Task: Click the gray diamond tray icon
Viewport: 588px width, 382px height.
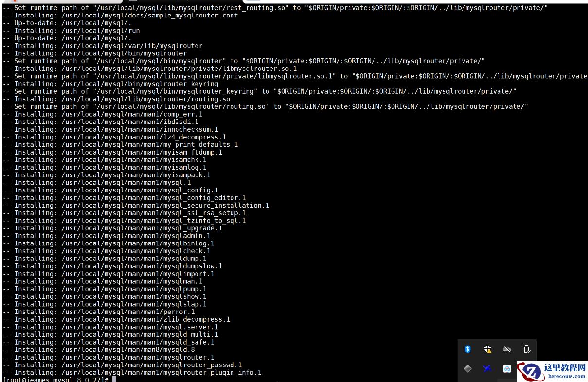Action: tap(468, 369)
